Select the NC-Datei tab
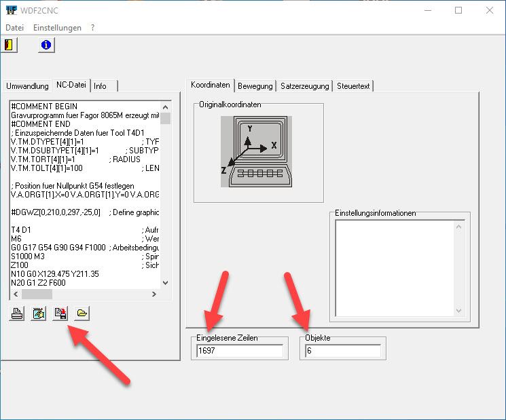 pos(71,85)
